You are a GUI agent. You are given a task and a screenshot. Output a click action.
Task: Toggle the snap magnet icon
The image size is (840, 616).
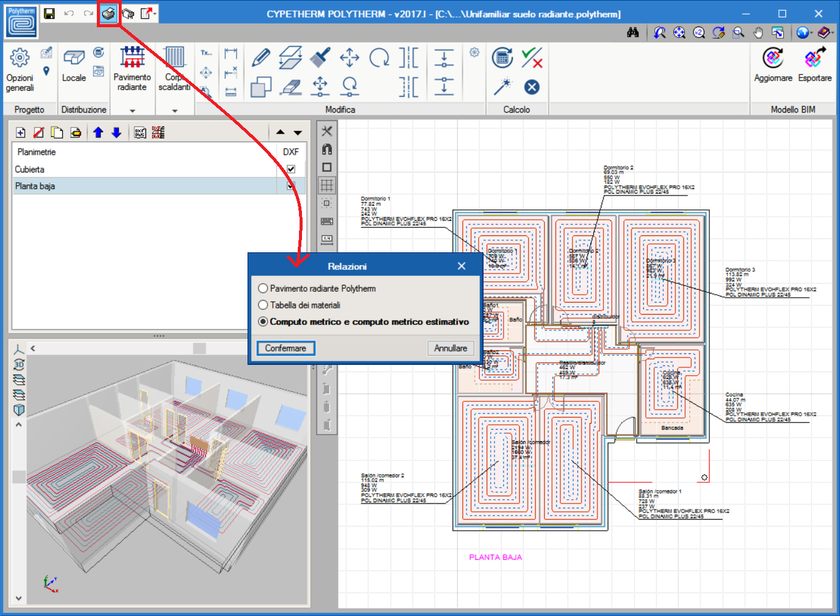(x=327, y=149)
